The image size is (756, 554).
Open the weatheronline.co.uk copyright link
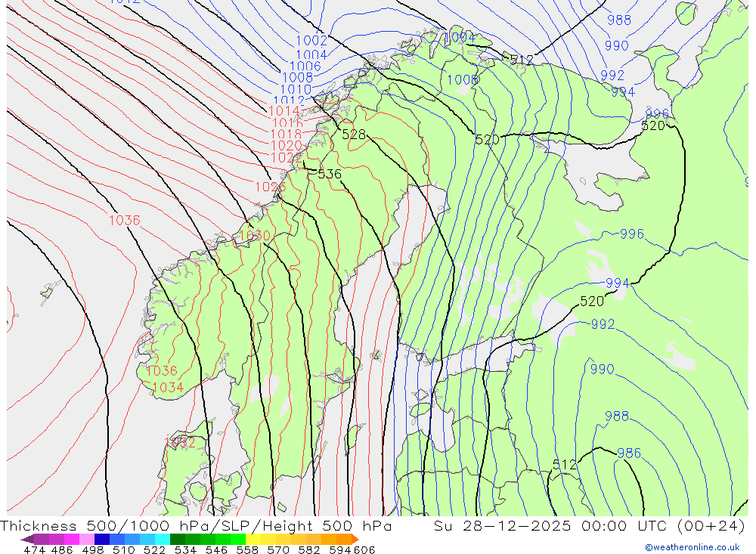(x=692, y=547)
